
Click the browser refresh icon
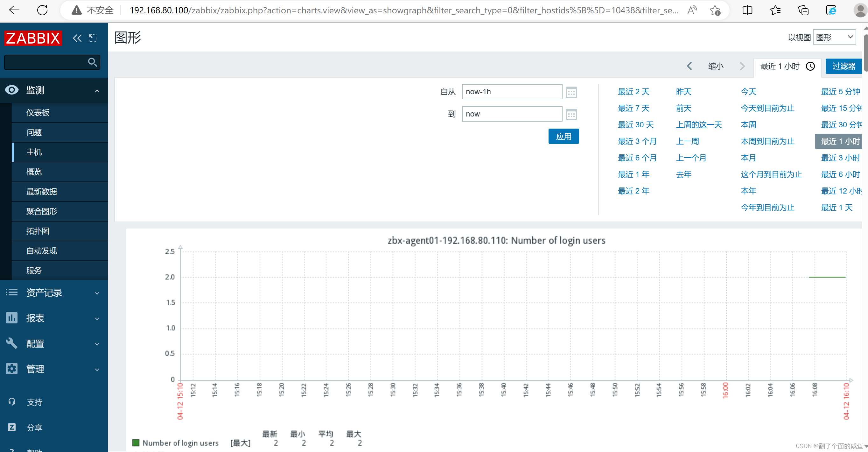[42, 10]
